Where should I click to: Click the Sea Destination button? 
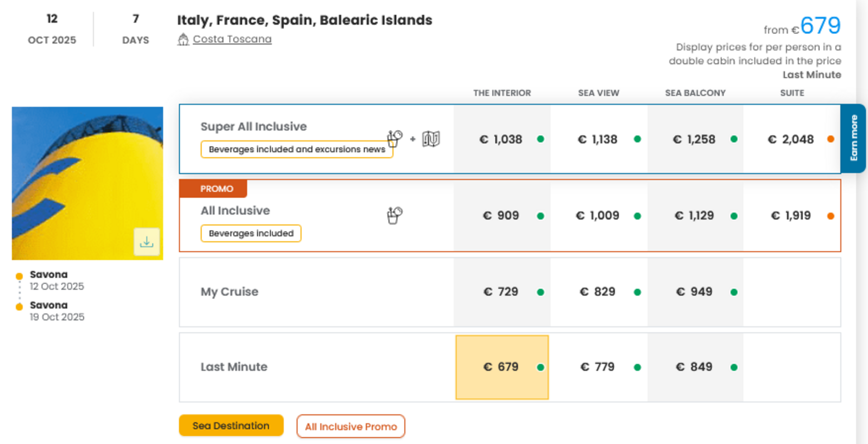[x=231, y=426]
